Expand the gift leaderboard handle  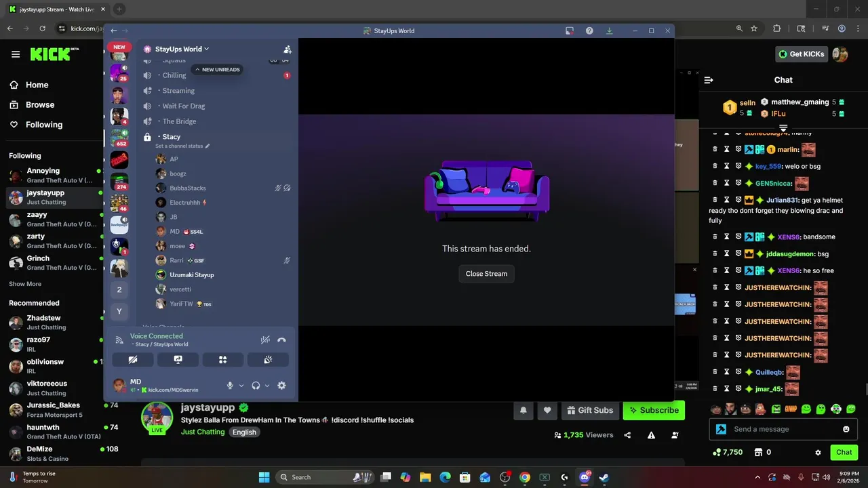[783, 127]
